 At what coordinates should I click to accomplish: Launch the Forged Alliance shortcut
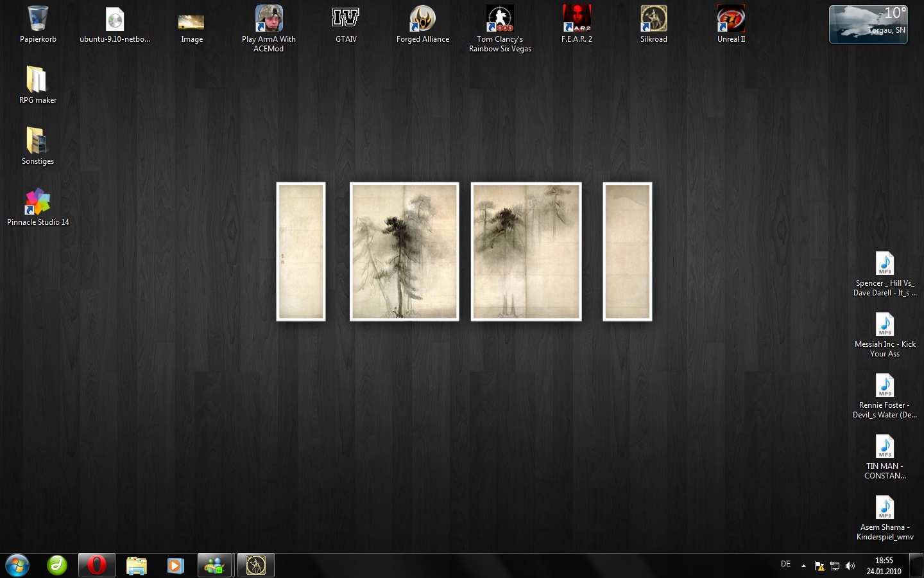[x=423, y=24]
